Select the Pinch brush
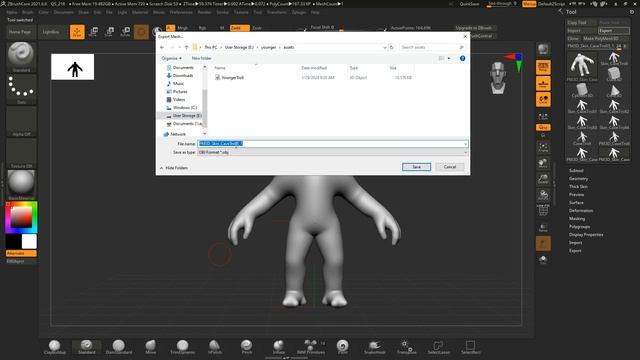 [247, 347]
